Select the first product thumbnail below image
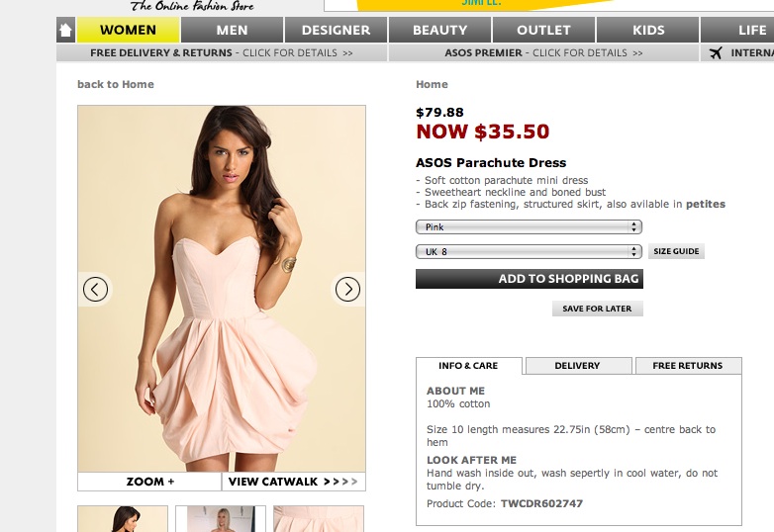Image resolution: width=774 pixels, height=532 pixels. pos(123,519)
